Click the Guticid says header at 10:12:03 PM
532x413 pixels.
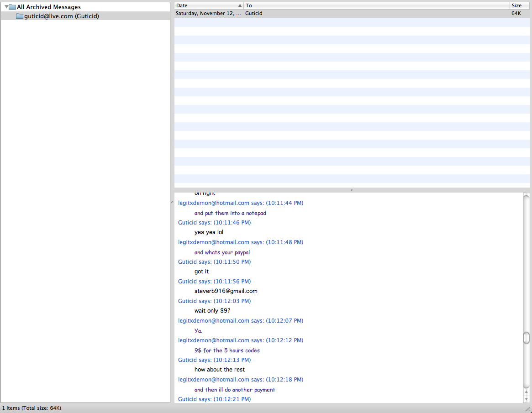pyautogui.click(x=215, y=301)
